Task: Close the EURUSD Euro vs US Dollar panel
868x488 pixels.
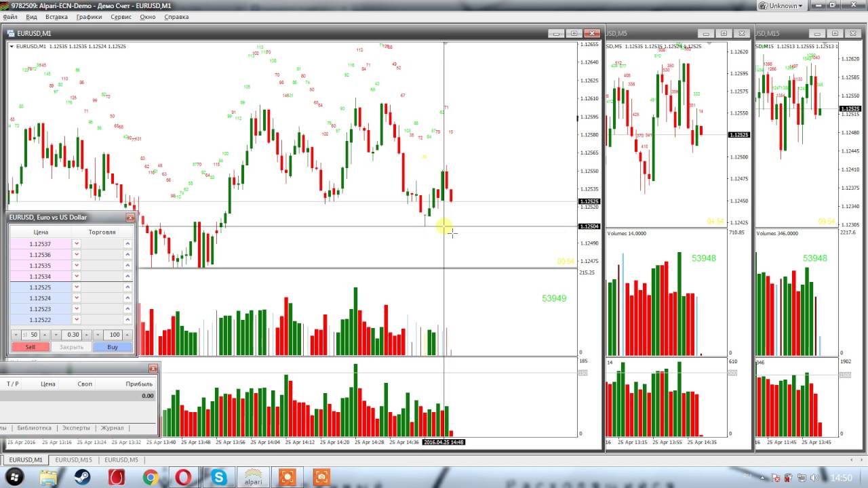Action: click(130, 218)
